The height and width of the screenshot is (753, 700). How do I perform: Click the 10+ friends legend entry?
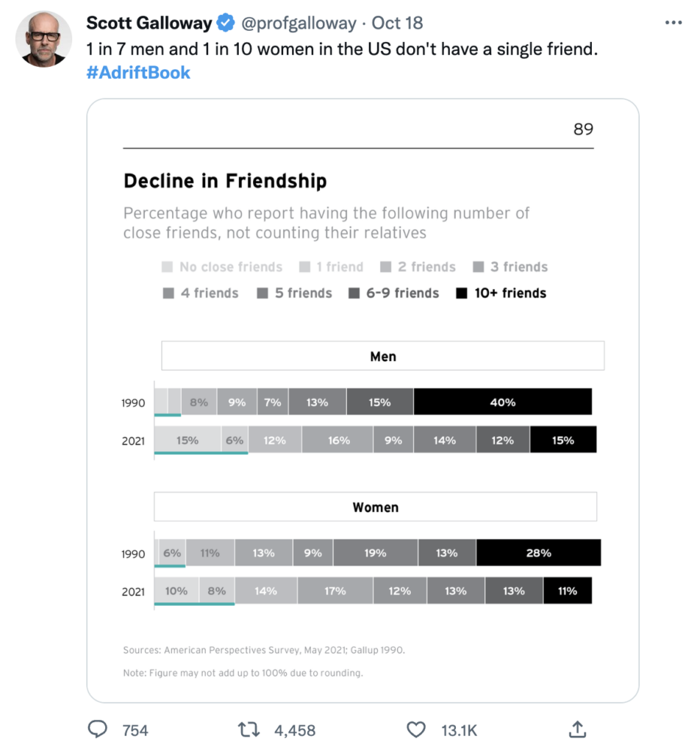(502, 293)
